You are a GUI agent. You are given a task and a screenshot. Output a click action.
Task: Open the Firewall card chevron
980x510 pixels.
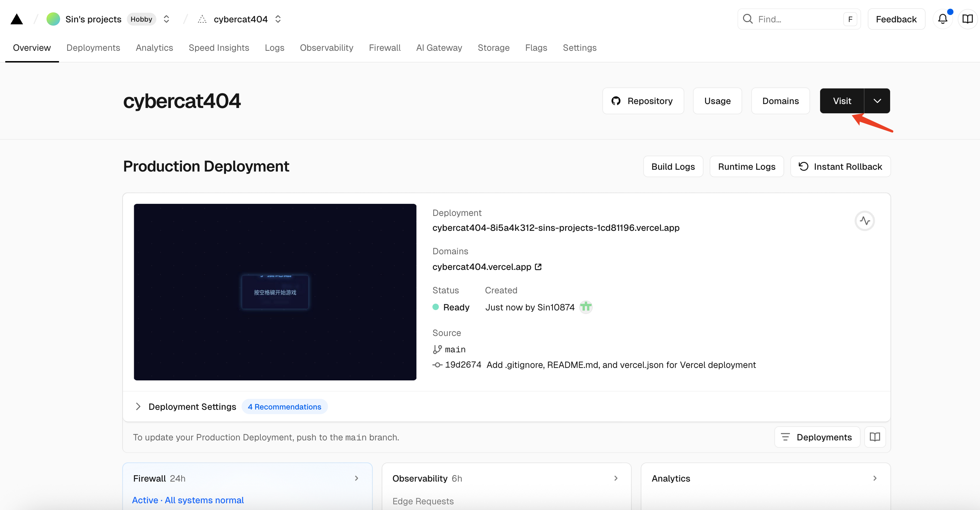[356, 478]
